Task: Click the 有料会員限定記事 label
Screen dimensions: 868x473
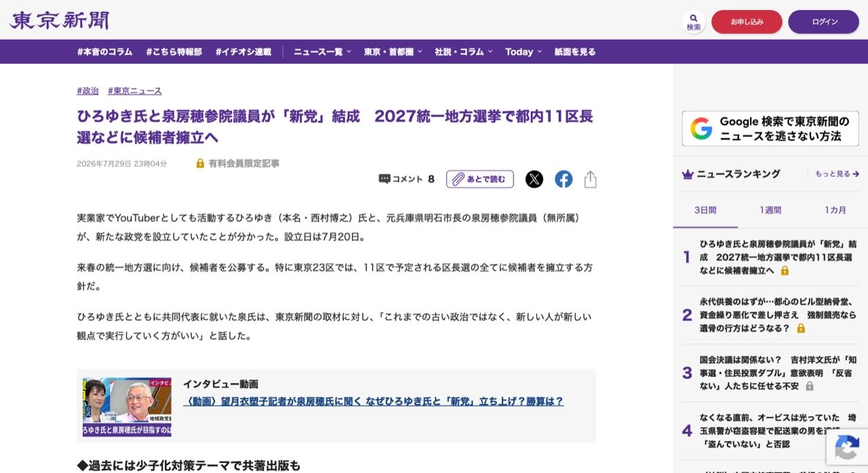Action: [x=244, y=163]
